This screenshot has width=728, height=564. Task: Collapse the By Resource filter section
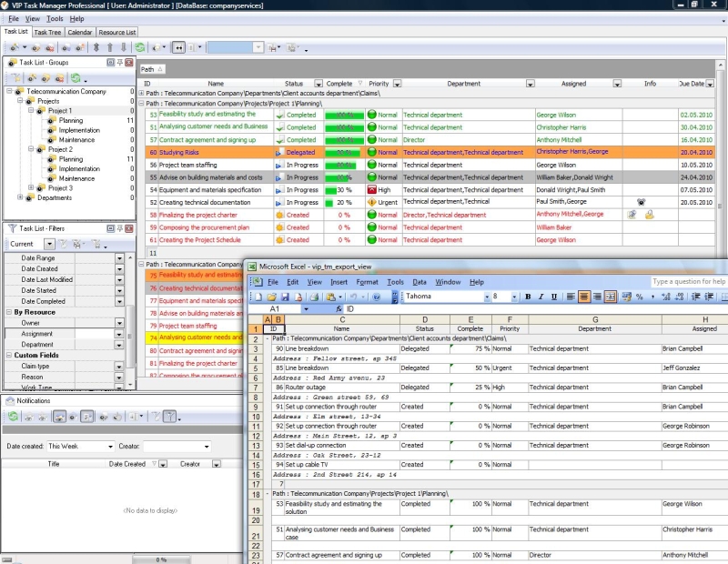point(8,312)
